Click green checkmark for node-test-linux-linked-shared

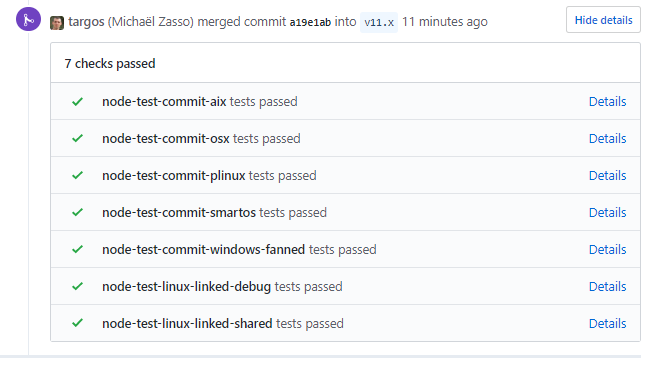coord(78,323)
